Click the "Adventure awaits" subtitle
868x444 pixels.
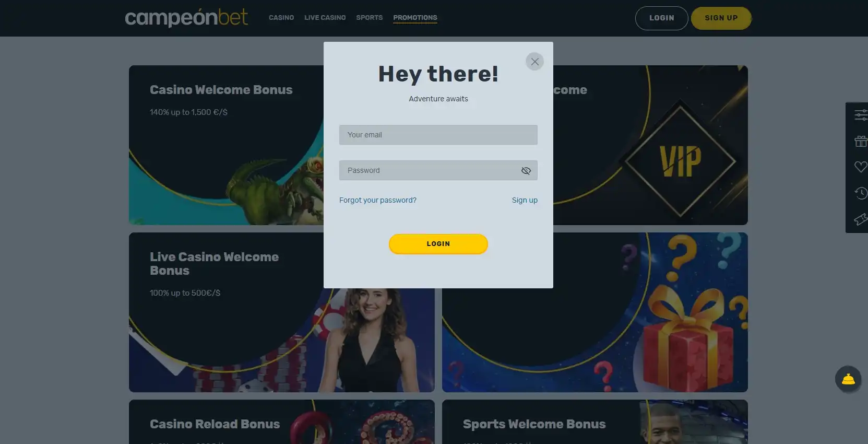click(x=438, y=99)
